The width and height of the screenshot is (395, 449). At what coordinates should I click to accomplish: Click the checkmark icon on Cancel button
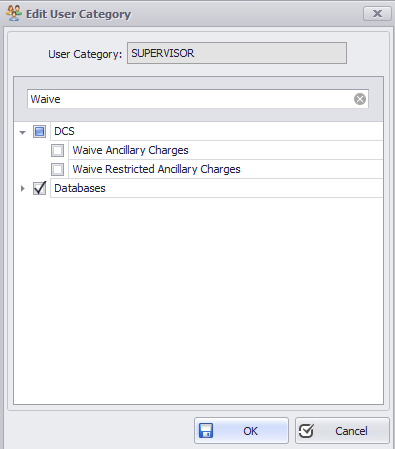306,431
